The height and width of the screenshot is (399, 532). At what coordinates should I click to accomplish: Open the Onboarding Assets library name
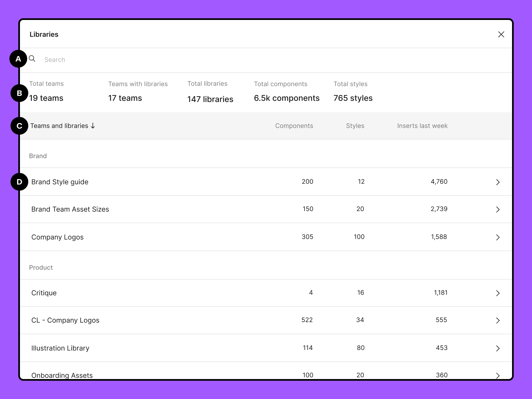click(62, 375)
